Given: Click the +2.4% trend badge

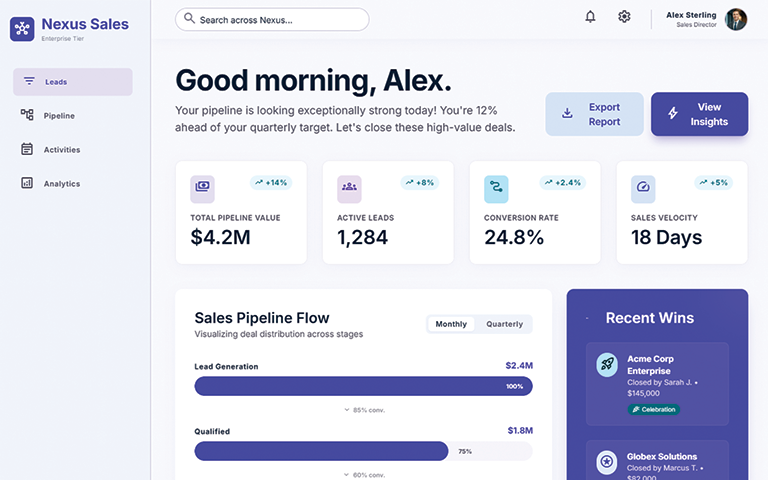Looking at the screenshot, I should click(x=563, y=183).
